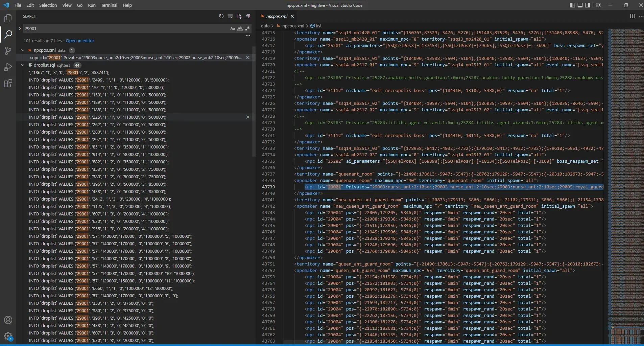
Task: Click 'queenant_room' territory line 43737
Action: click(449, 174)
